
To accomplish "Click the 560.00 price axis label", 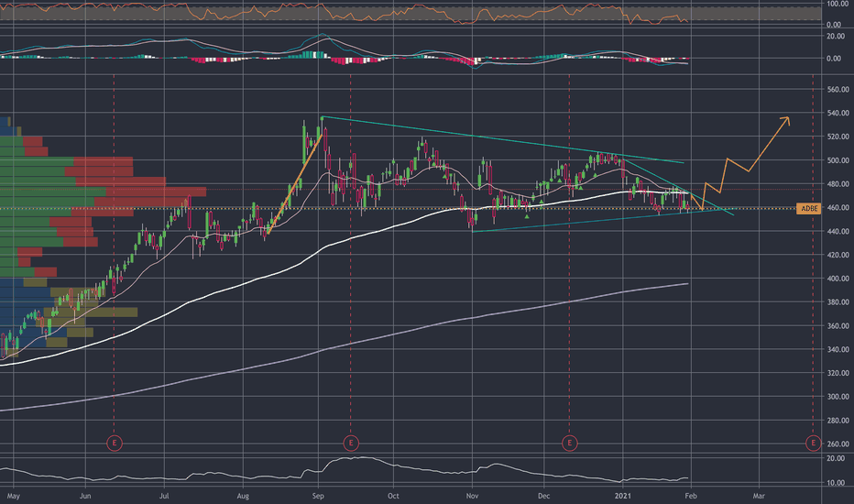I will pos(838,90).
